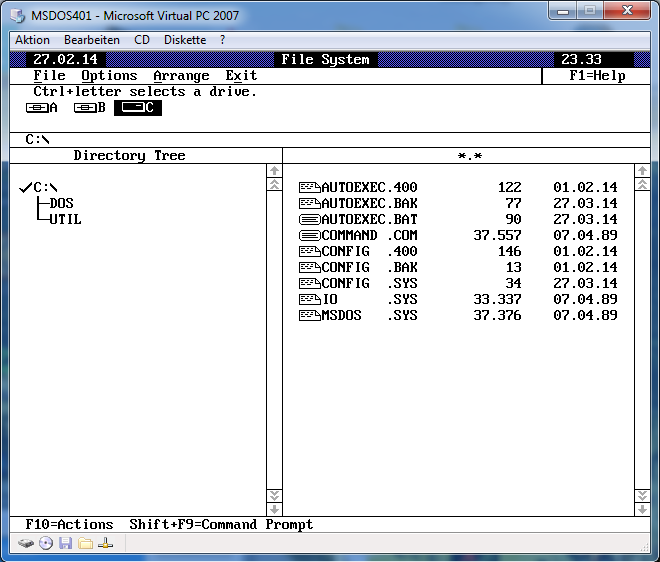The width and height of the screenshot is (660, 562).
Task: Click the 37.376 size of MSDOS.SYS
Action: point(497,315)
